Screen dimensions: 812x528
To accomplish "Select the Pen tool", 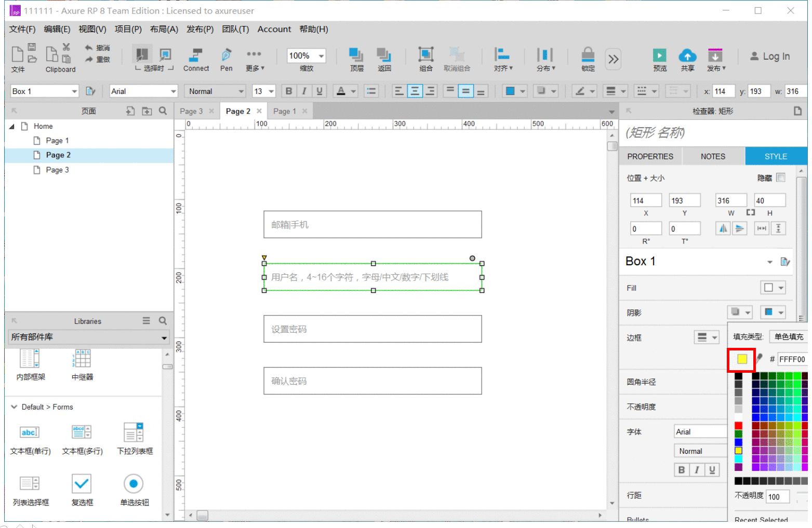I will [226, 55].
